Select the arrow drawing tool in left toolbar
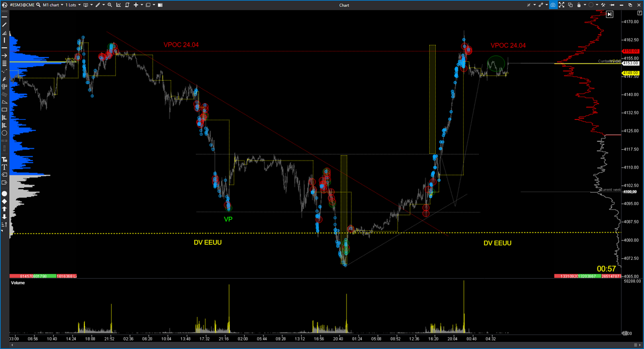Image resolution: width=644 pixels, height=349 pixels. click(4, 56)
